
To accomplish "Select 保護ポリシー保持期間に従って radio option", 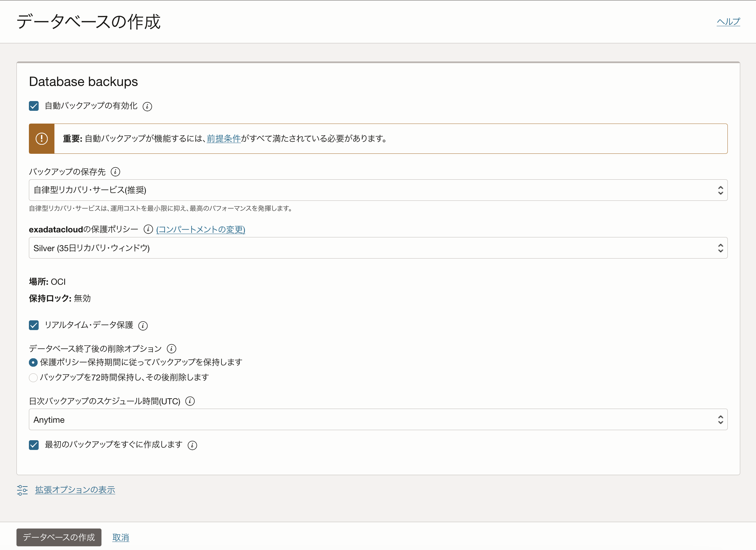I will point(33,363).
